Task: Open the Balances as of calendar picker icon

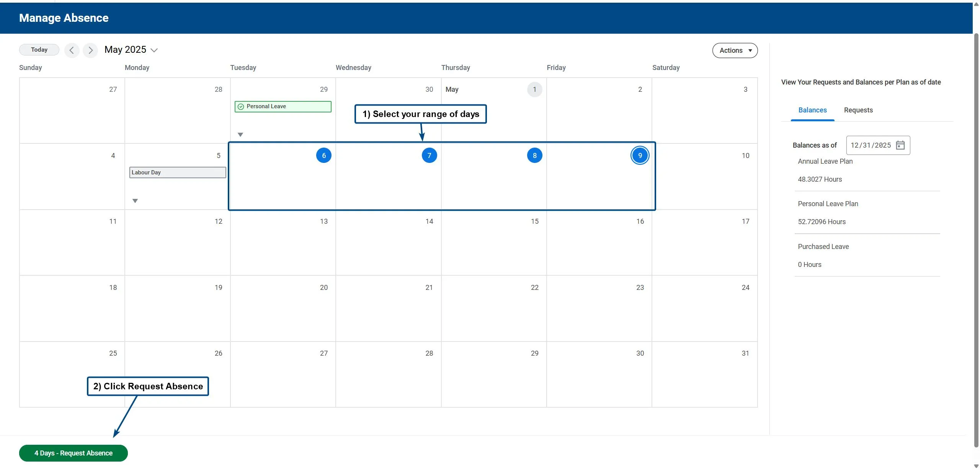Action: tap(900, 145)
